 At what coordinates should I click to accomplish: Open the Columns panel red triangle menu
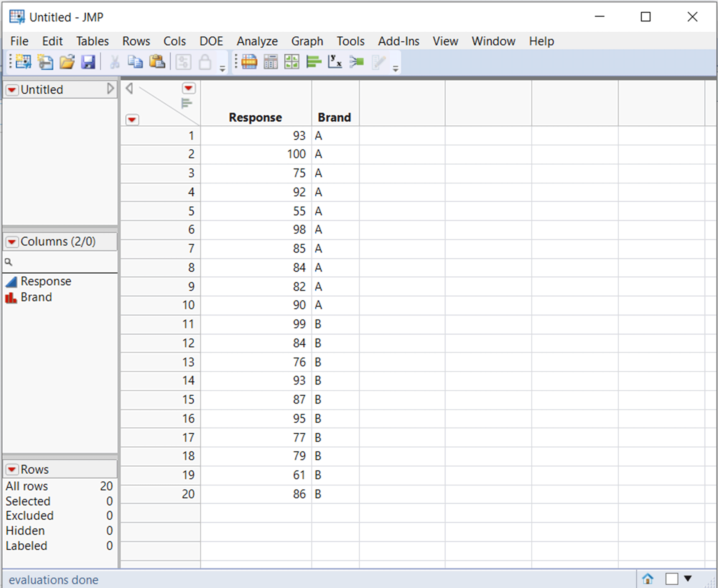[12, 242]
